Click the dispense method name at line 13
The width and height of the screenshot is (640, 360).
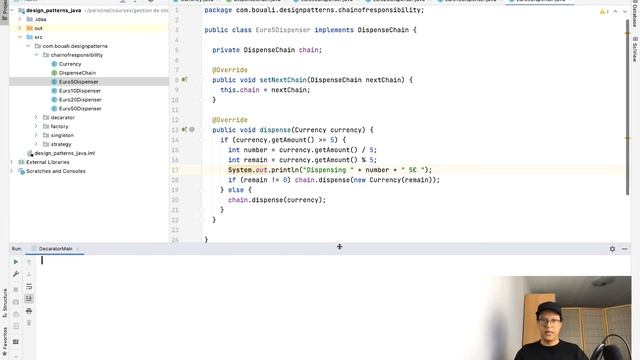[x=275, y=130]
